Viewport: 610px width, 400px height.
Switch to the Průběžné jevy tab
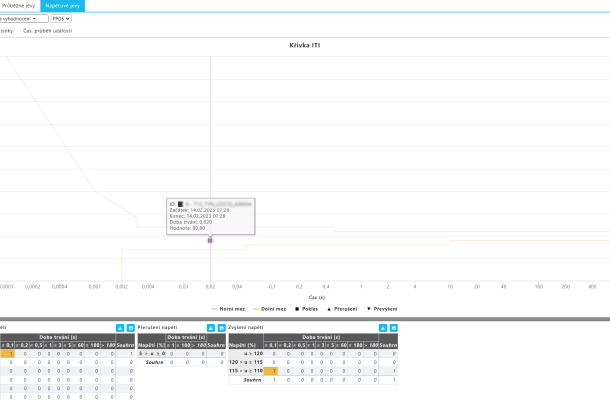[19, 5]
